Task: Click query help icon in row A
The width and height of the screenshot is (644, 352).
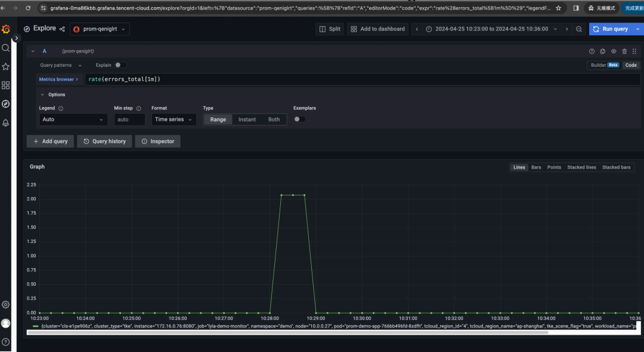Action: pos(592,51)
